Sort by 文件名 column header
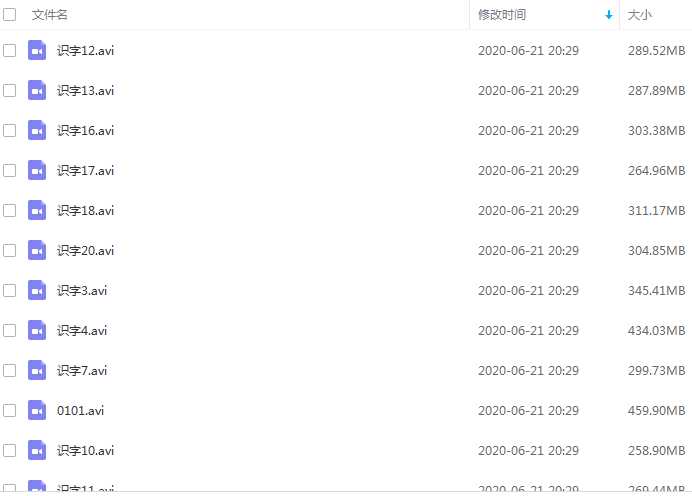This screenshot has height=496, width=692. [x=49, y=15]
